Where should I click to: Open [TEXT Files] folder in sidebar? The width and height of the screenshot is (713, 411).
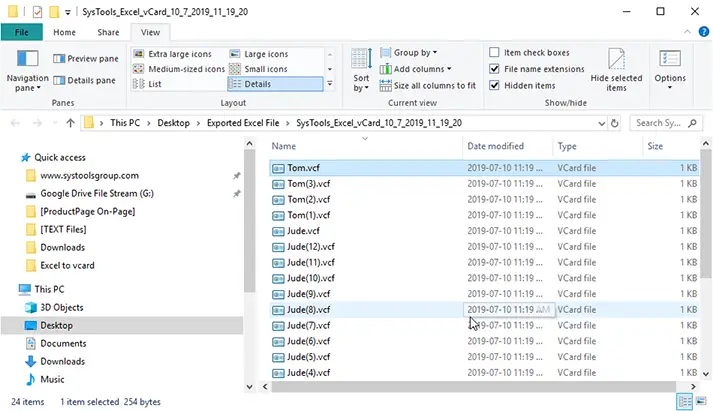click(63, 230)
